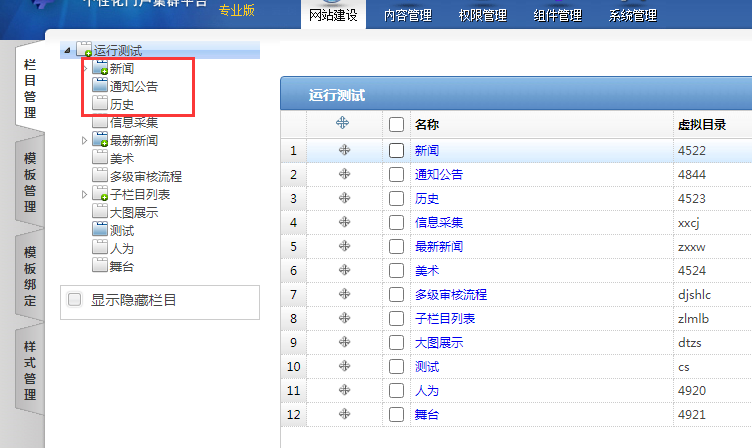Click the drag handle for 多级审核流程 row
Screen dimensions: 752x448
click(343, 294)
